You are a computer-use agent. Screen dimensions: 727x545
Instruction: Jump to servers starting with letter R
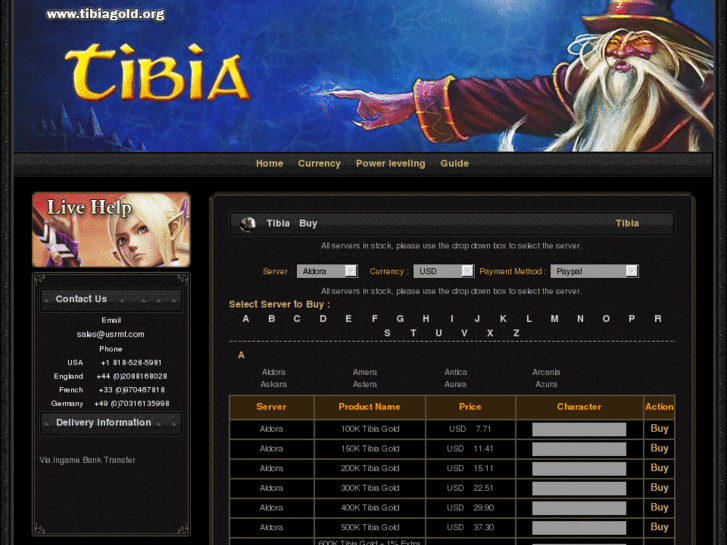pos(657,319)
